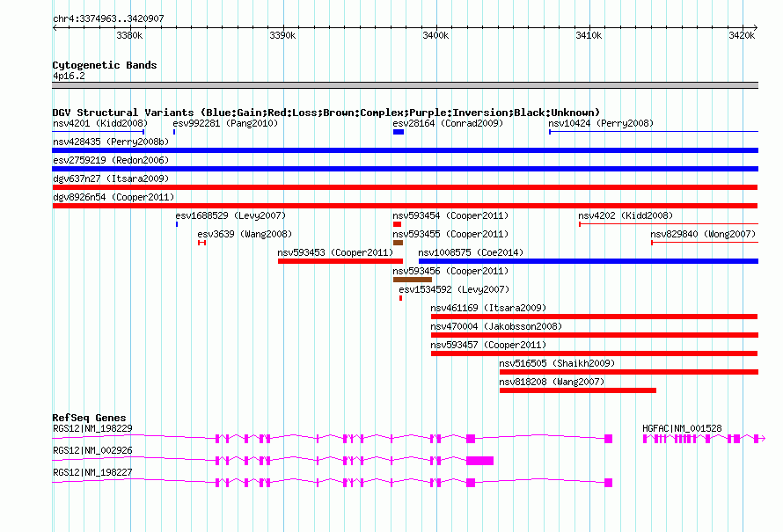Open the RGS12|NM_002926 transcript label
The image size is (783, 532).
[x=93, y=450]
